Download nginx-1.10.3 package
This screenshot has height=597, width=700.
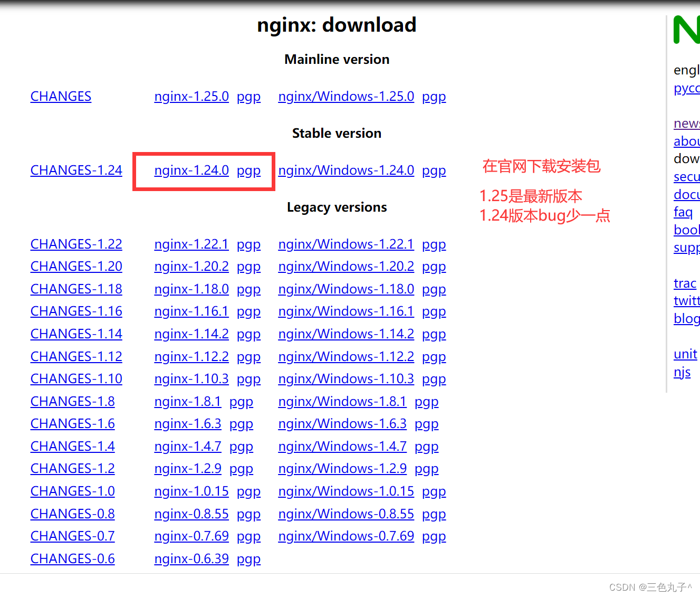click(191, 379)
